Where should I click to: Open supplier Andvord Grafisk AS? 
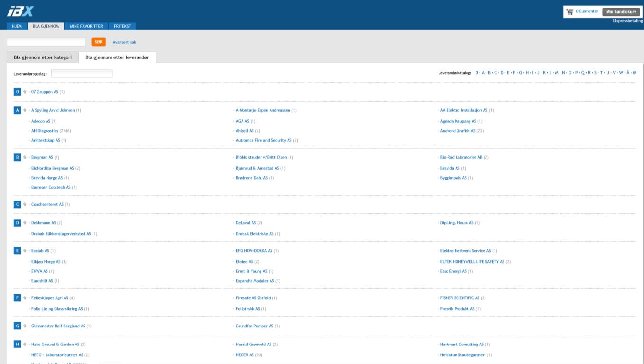pos(457,131)
